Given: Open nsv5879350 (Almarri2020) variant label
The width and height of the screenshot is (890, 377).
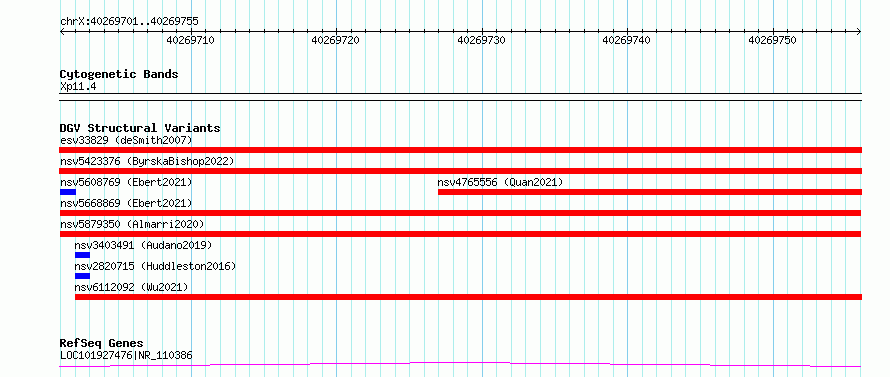Looking at the screenshot, I should pyautogui.click(x=132, y=224).
